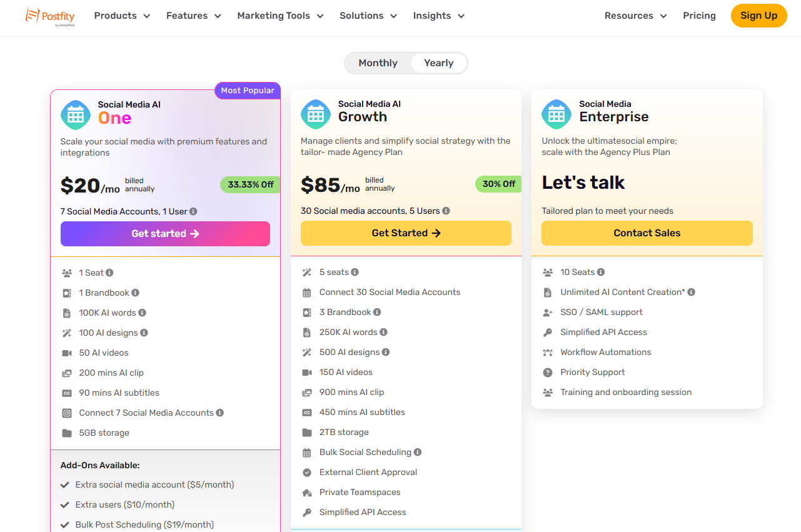801x532 pixels.
Task: Click Training and onboarding session text
Action: click(626, 392)
